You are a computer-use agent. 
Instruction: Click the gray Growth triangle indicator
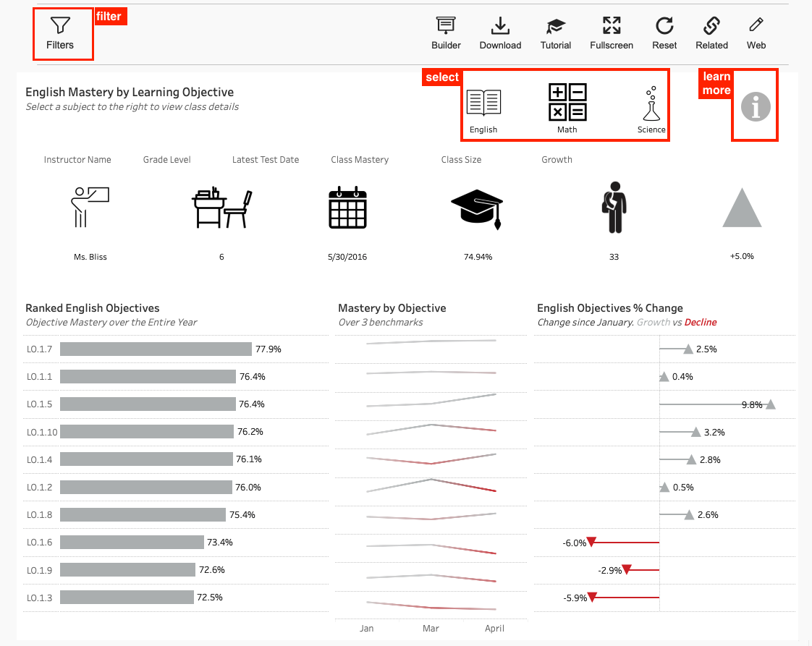point(742,209)
